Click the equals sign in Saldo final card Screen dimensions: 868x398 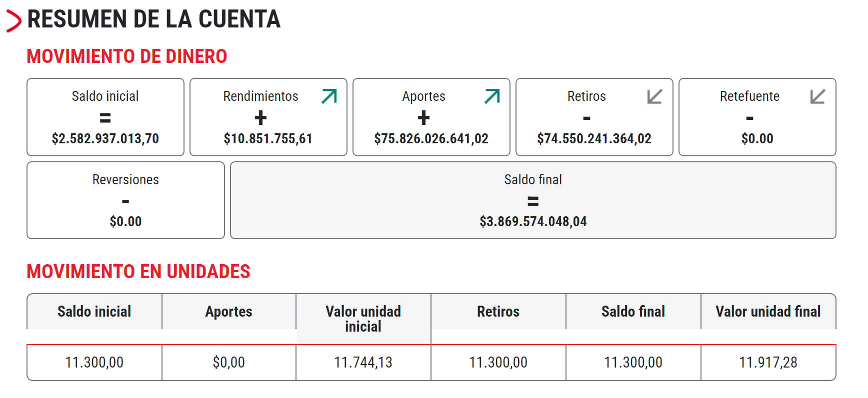coord(533,201)
